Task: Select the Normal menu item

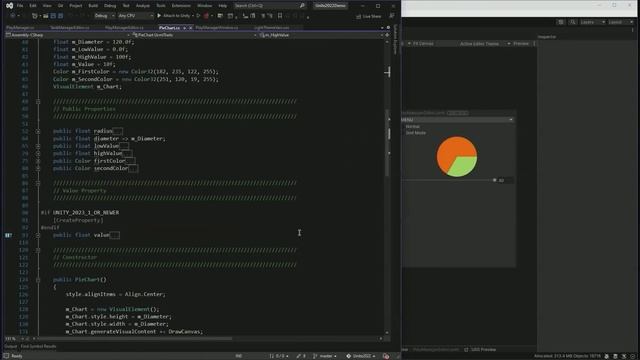Action: 413,127
